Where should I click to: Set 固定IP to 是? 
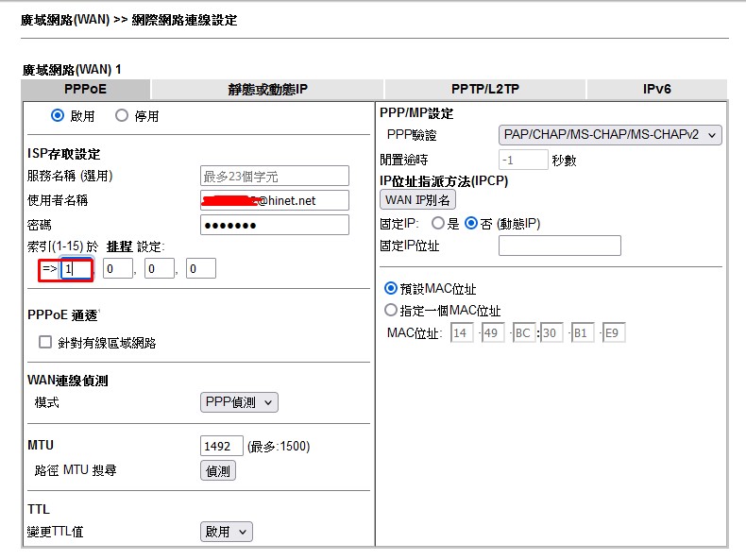click(438, 224)
